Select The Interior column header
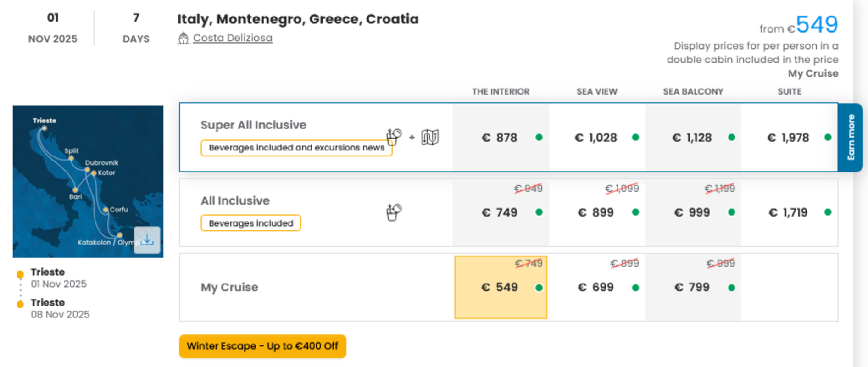The height and width of the screenshot is (367, 868). [x=501, y=92]
